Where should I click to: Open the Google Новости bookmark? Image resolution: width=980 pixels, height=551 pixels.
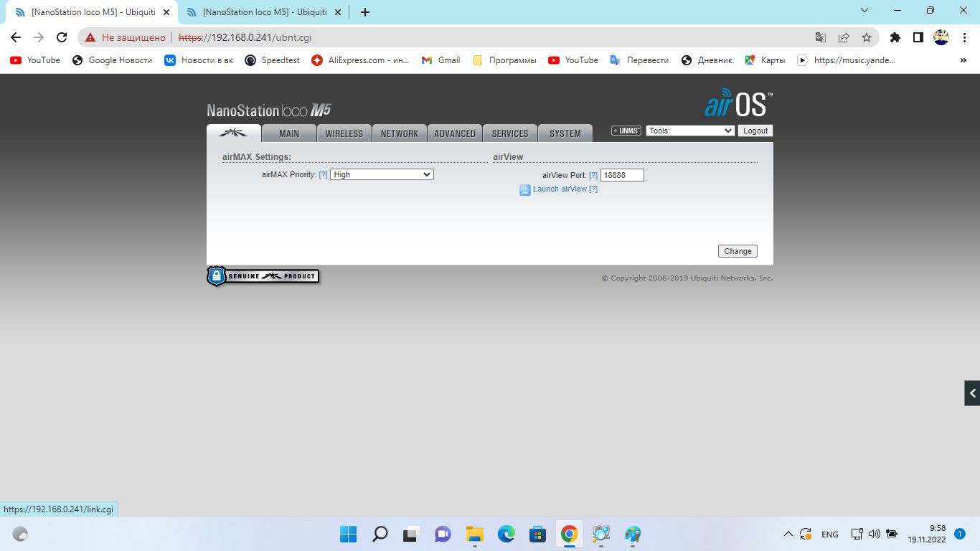tap(113, 60)
